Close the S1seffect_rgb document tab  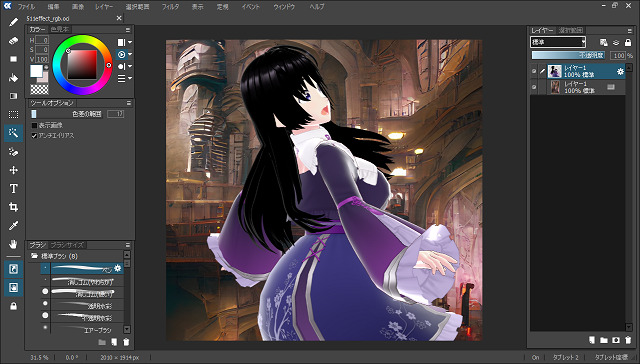[x=119, y=18]
